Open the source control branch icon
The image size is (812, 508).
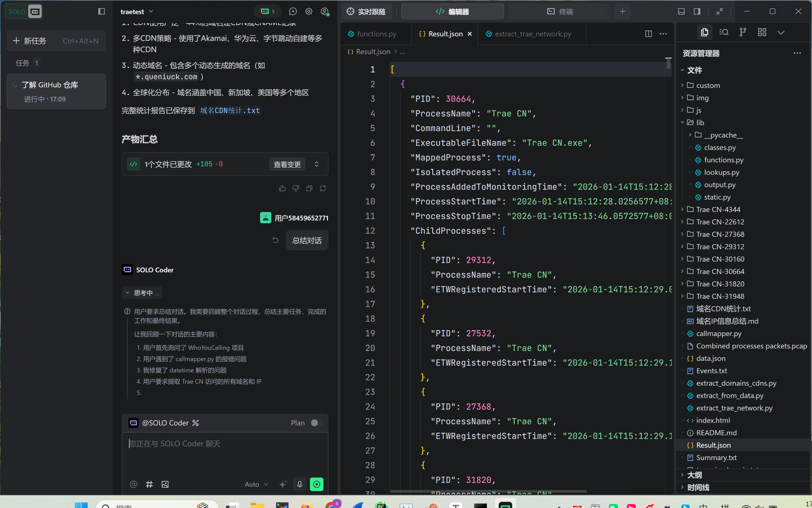743,32
